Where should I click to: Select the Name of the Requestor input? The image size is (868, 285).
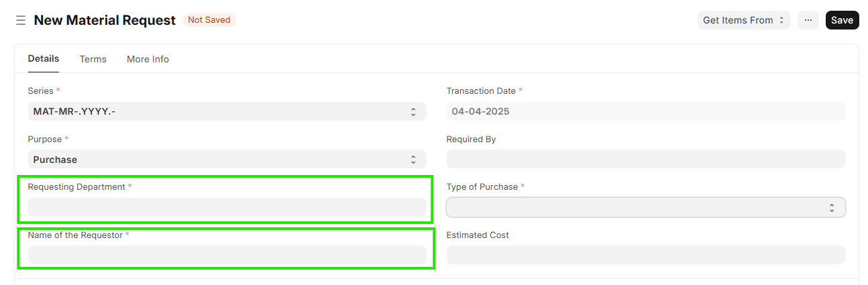pos(227,255)
